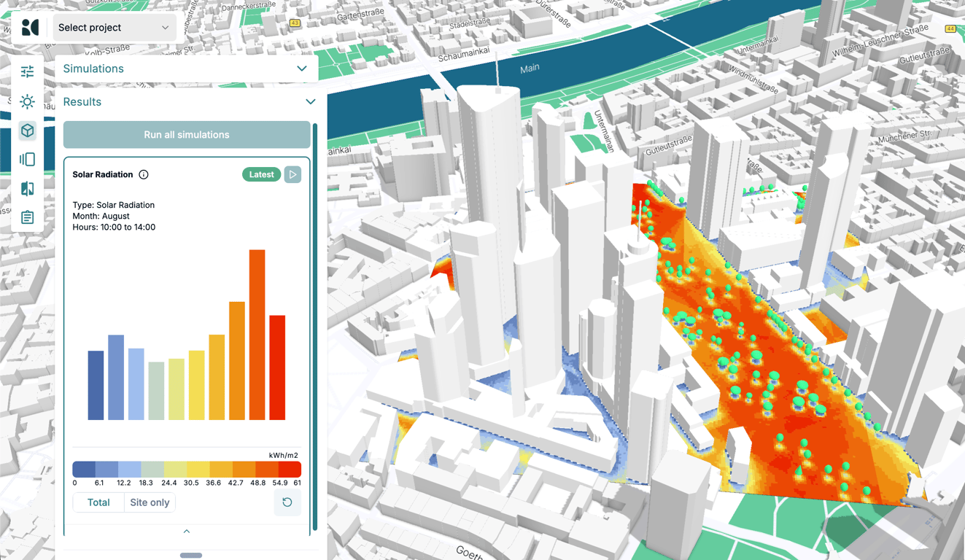
Task: Click the Latest badge
Action: click(x=261, y=175)
